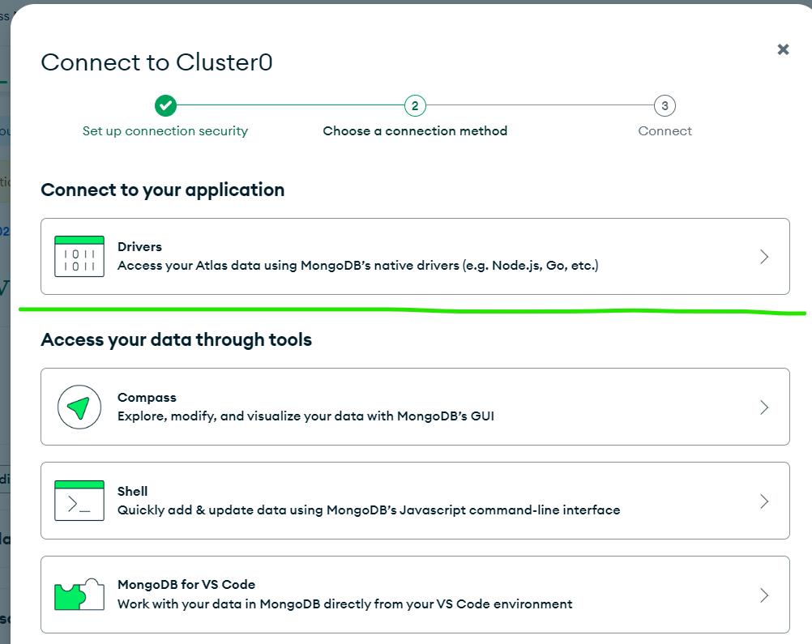This screenshot has height=644, width=812.
Task: Go back to Set up connection security
Action: 165,131
